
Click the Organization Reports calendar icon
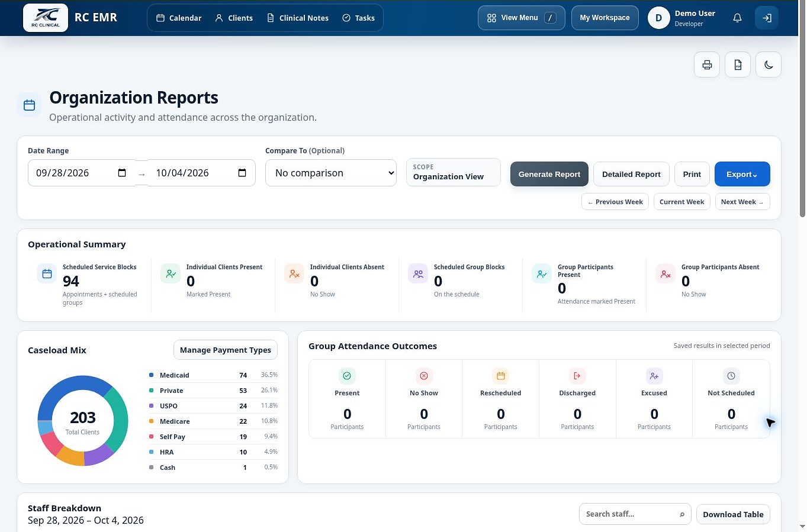tap(29, 105)
